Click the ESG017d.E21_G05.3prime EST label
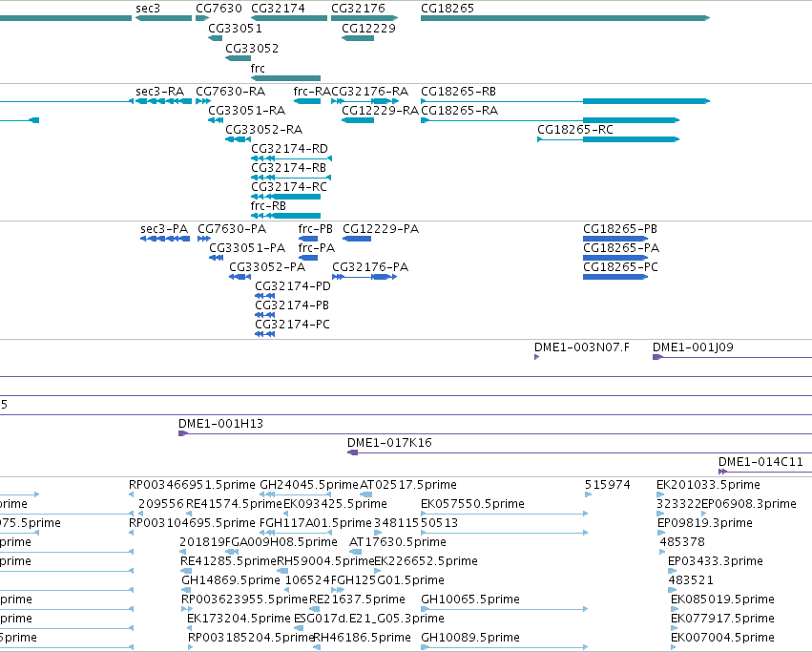 [368, 619]
